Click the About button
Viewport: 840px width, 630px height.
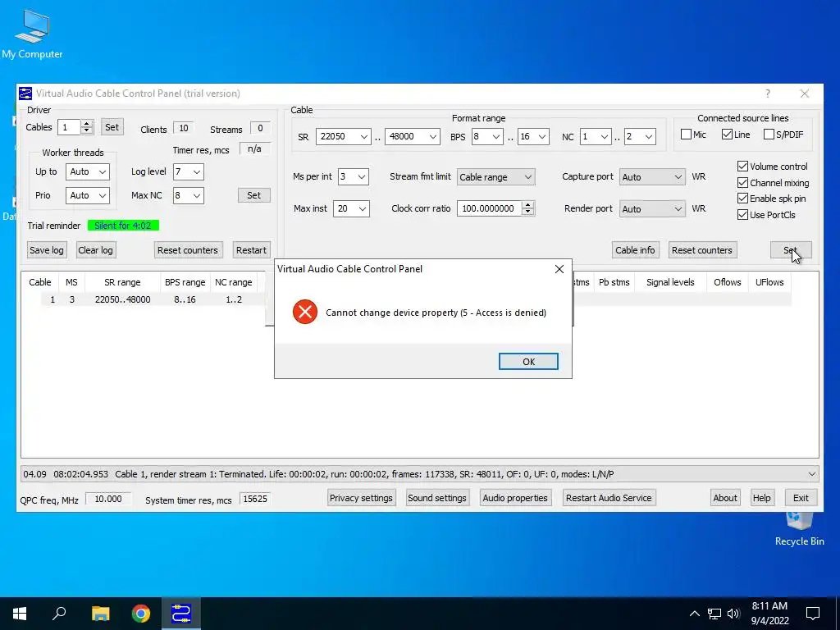point(725,498)
